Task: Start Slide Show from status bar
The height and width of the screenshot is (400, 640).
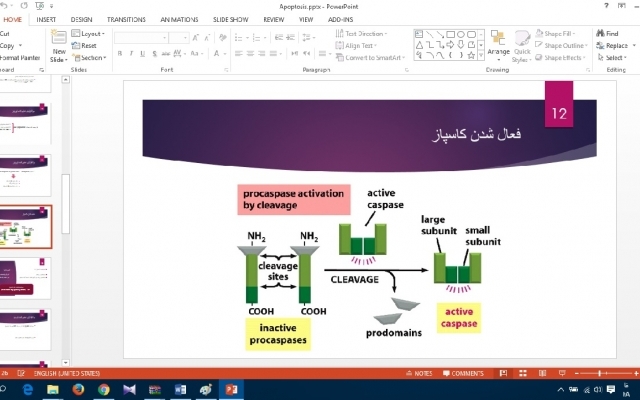Action: 562,373
